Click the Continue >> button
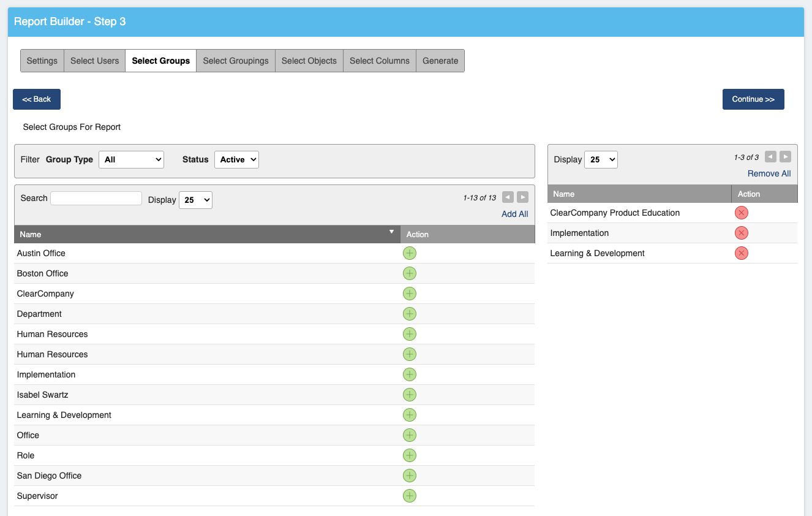 click(753, 99)
